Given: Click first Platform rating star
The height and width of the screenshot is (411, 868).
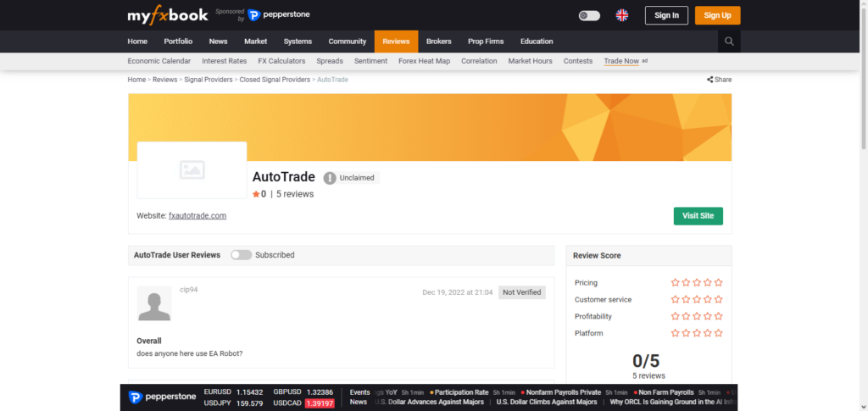Looking at the screenshot, I should (x=675, y=333).
